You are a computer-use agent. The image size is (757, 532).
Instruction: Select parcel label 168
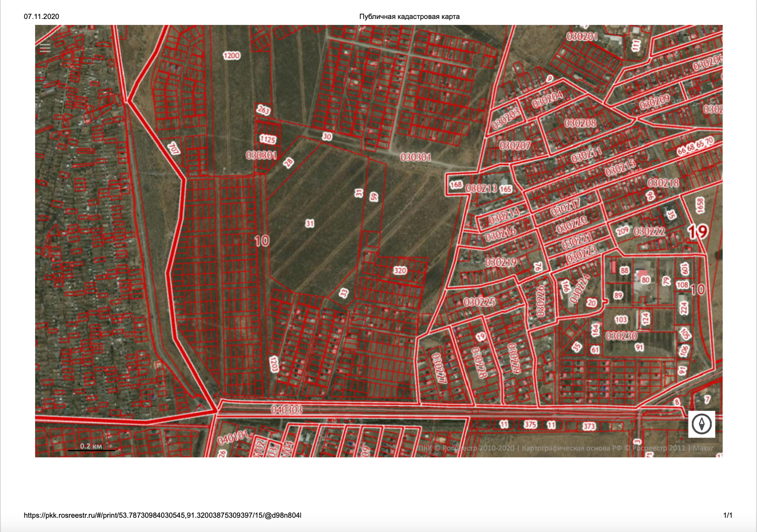click(456, 184)
